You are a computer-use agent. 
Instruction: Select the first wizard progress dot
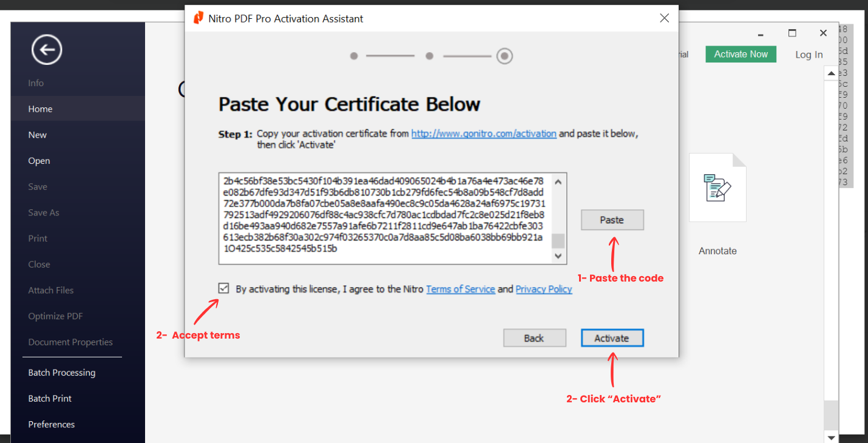pyautogui.click(x=354, y=56)
